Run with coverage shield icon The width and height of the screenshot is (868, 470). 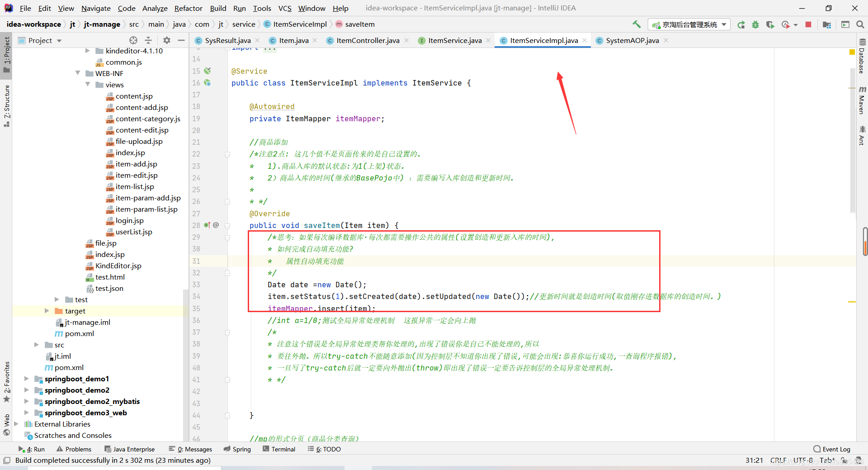[x=770, y=24]
